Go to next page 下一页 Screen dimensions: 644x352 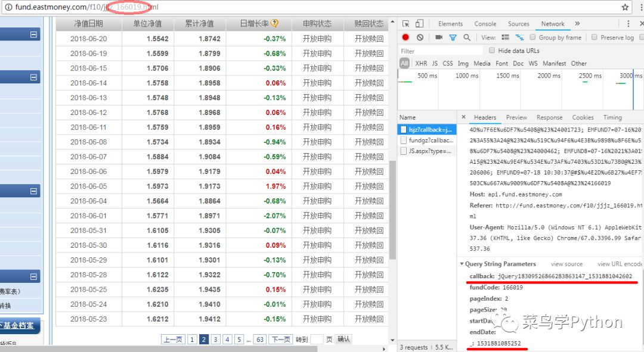tap(281, 339)
